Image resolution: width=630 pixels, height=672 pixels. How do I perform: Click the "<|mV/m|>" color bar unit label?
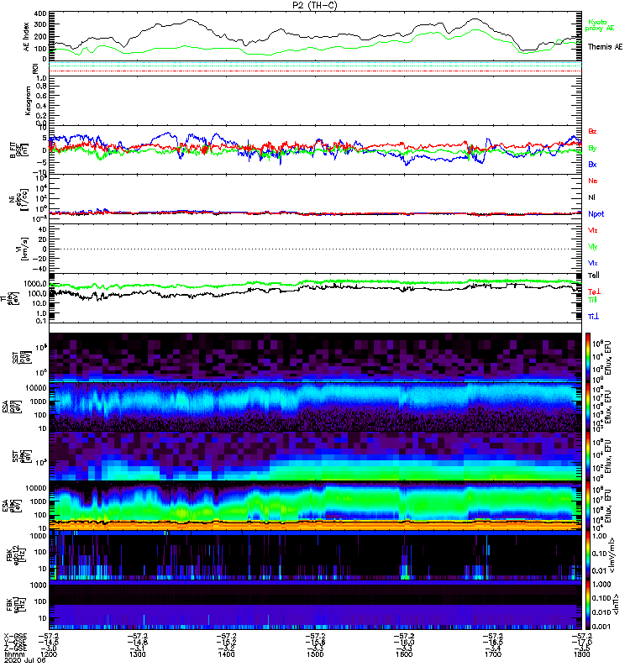[x=612, y=555]
